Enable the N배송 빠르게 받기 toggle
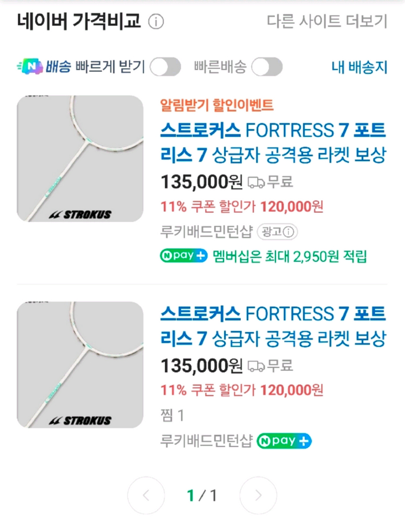 click(x=165, y=67)
